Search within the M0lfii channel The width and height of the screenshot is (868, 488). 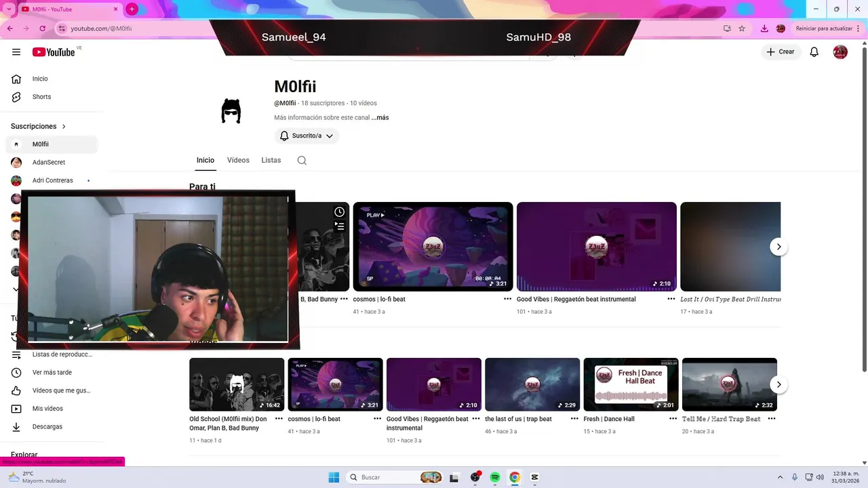[x=302, y=161]
